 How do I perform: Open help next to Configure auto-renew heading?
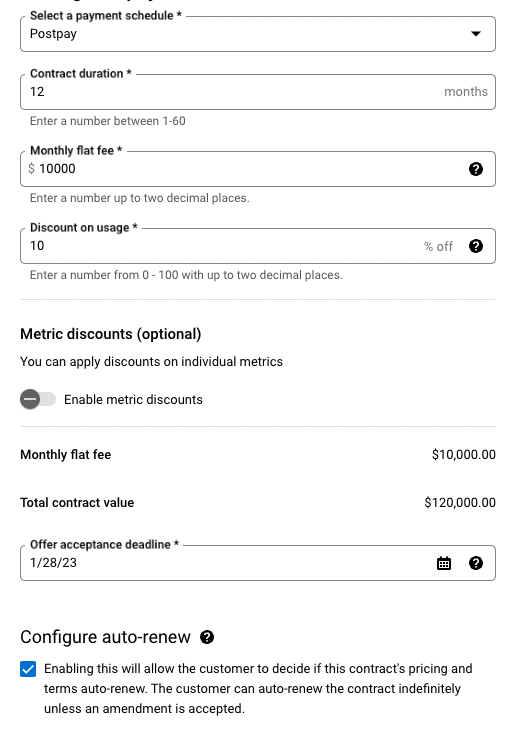(x=207, y=637)
